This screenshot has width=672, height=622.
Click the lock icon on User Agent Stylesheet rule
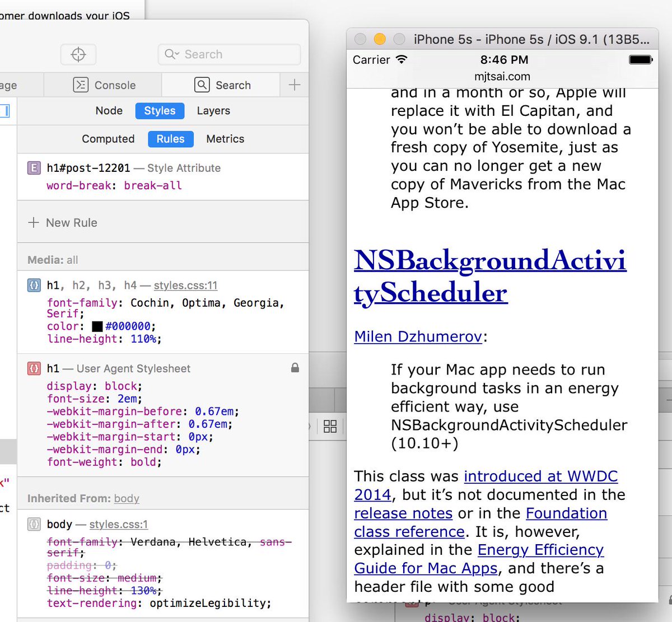tap(295, 368)
